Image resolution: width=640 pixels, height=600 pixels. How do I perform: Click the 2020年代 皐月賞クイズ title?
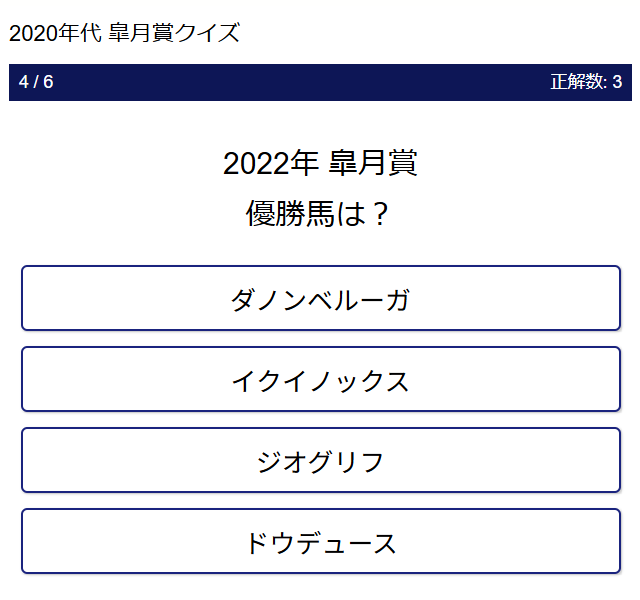[x=125, y=33]
